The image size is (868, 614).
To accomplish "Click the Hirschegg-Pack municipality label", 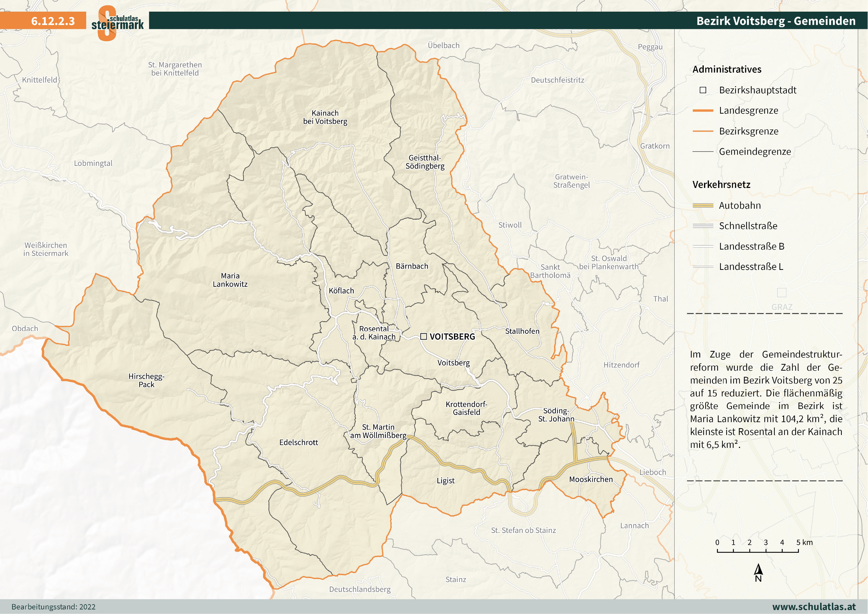I will tap(146, 380).
